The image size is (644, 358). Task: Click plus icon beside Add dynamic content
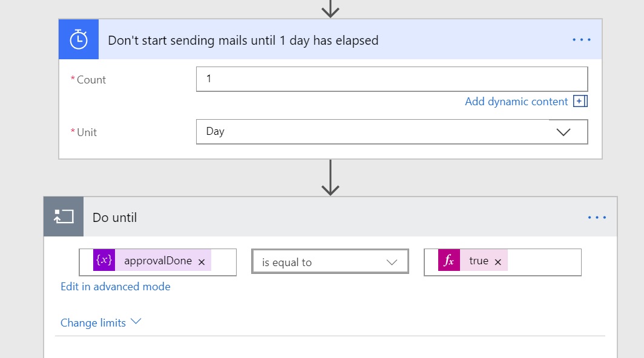580,102
